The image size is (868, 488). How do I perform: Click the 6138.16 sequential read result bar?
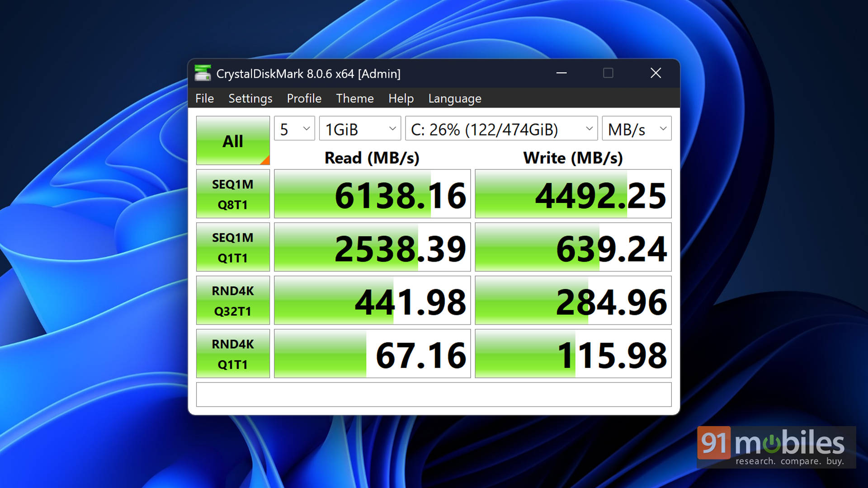[372, 194]
